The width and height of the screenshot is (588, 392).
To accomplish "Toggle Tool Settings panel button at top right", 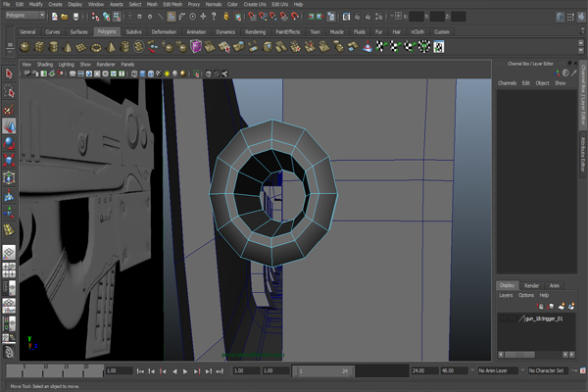I will 570,17.
